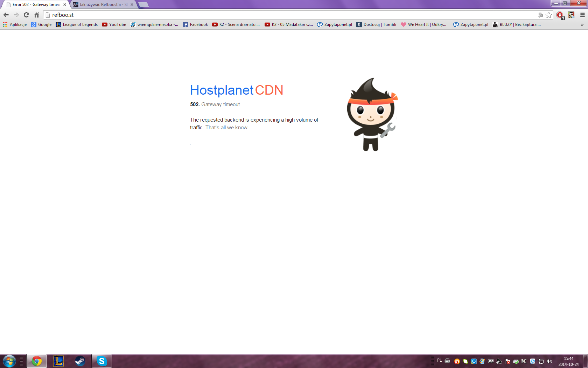
Task: Open the K2 - Scena dramatu bookmark
Action: pos(236,25)
